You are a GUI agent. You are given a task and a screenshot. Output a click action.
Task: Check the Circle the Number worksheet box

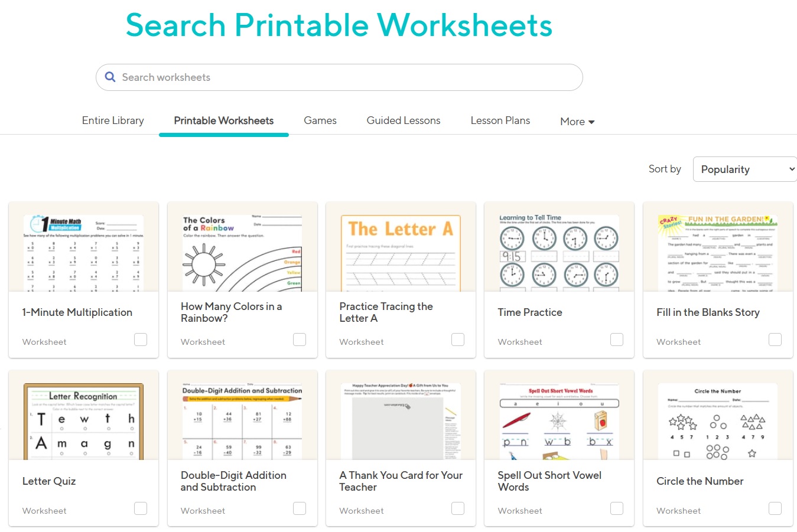coord(775,508)
